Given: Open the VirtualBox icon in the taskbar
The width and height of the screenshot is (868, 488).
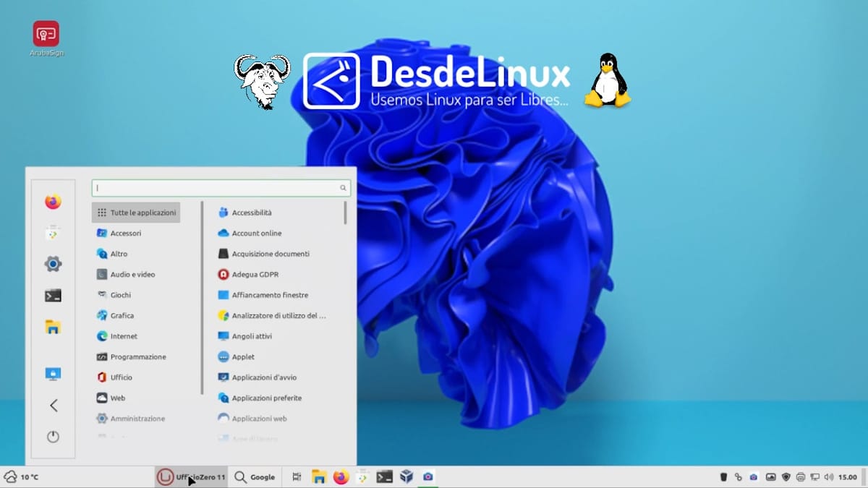Looking at the screenshot, I should click(x=407, y=476).
